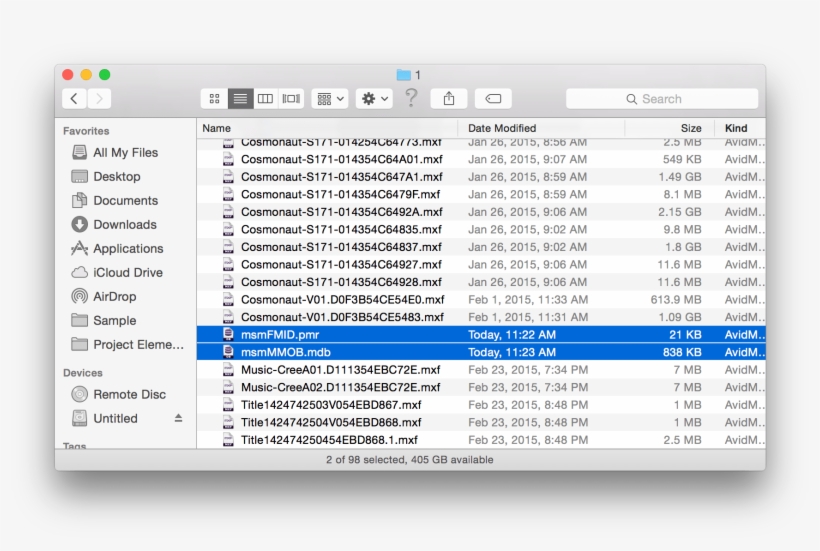Click the question mark toolbar icon
820x551 pixels.
click(412, 98)
